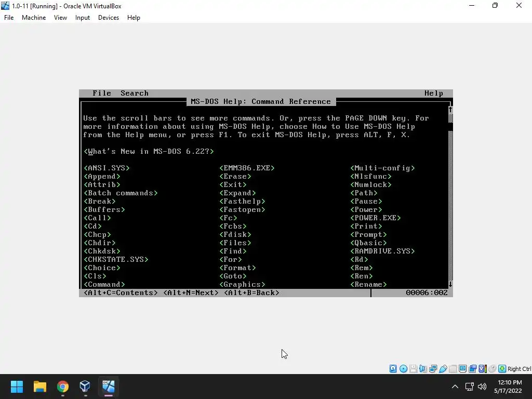The image size is (532, 399).
Task: Open the Fasthelp help topic
Action: point(242,201)
